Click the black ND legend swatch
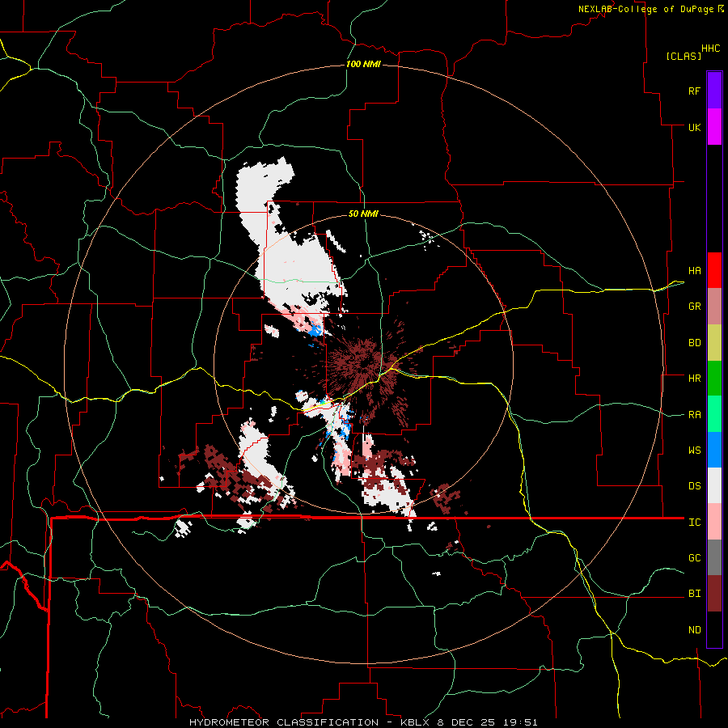 pyautogui.click(x=714, y=629)
